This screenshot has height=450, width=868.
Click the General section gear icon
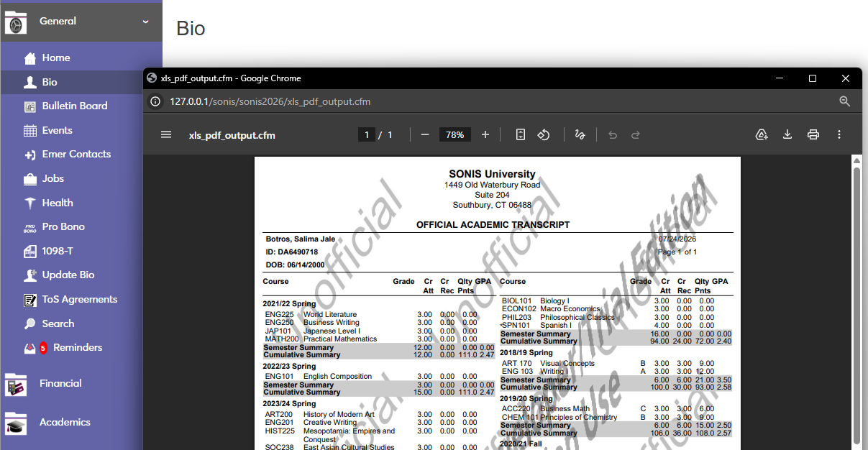pos(15,23)
